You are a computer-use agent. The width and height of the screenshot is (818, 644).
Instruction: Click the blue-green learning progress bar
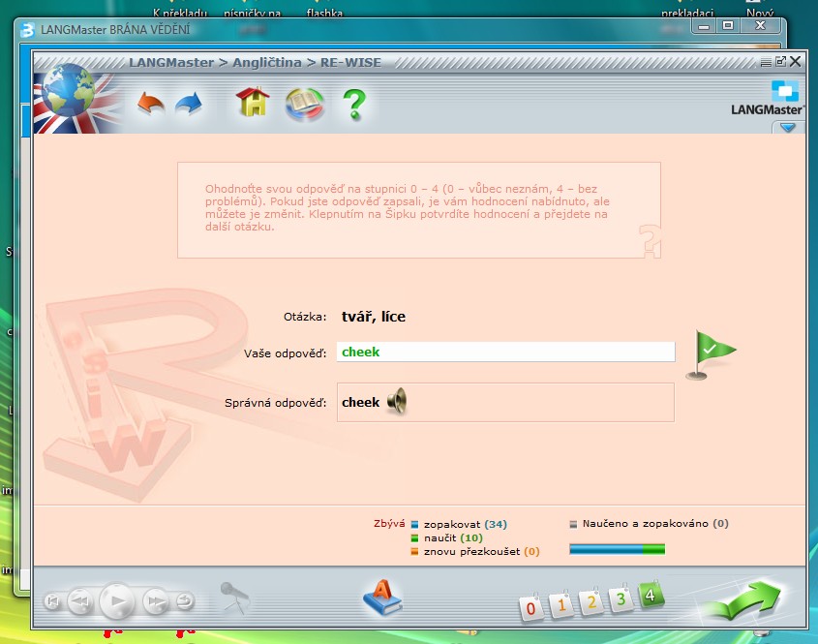tap(617, 549)
